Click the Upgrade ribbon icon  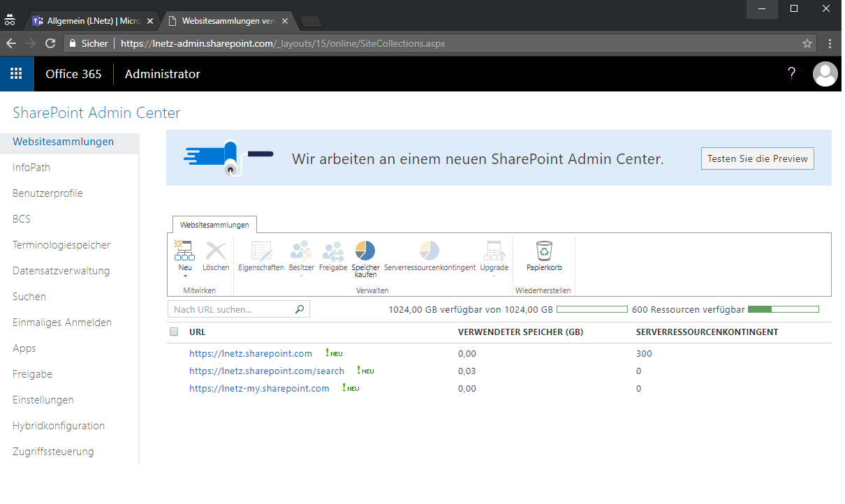coord(494,250)
